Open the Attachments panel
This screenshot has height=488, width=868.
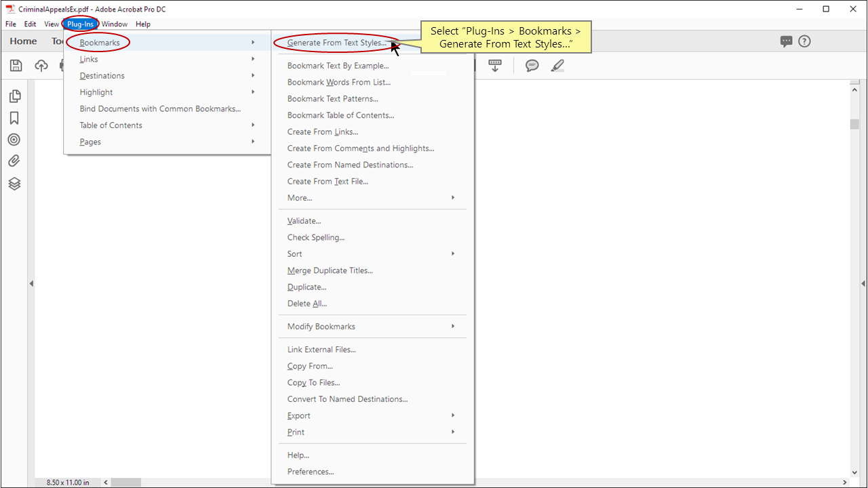[14, 161]
